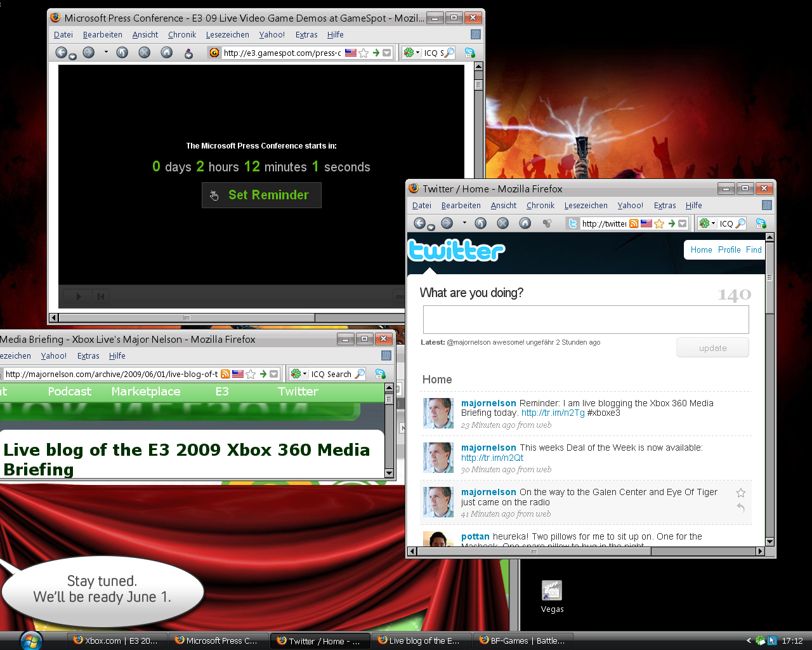Stop loading in the Twitter window
The height and width of the screenshot is (650, 812).
coord(503,223)
